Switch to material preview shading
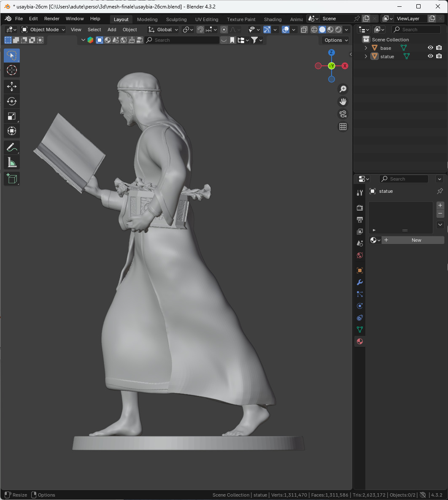The width and height of the screenshot is (448, 500). pyautogui.click(x=330, y=30)
